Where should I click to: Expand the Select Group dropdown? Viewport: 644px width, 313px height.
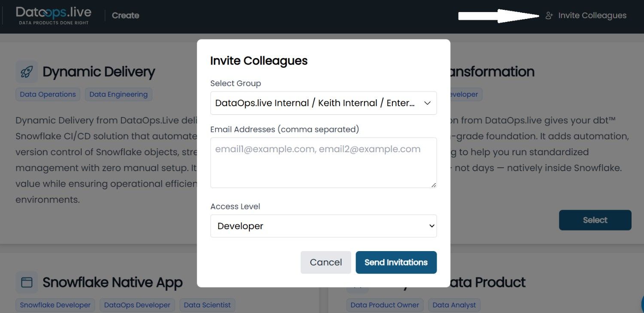coord(323,103)
